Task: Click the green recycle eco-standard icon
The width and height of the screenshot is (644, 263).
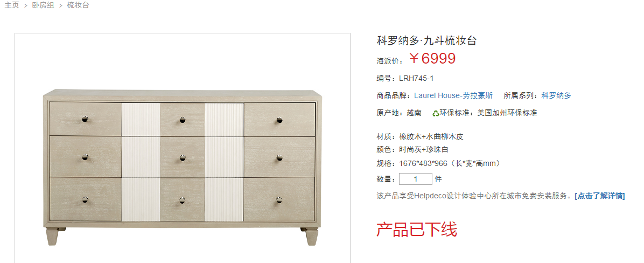Action: 436,113
